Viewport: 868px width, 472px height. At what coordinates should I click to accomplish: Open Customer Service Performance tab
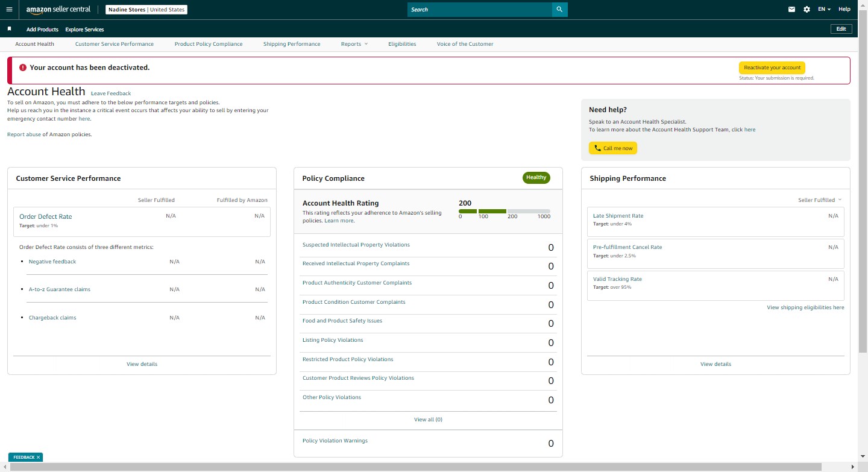point(115,44)
